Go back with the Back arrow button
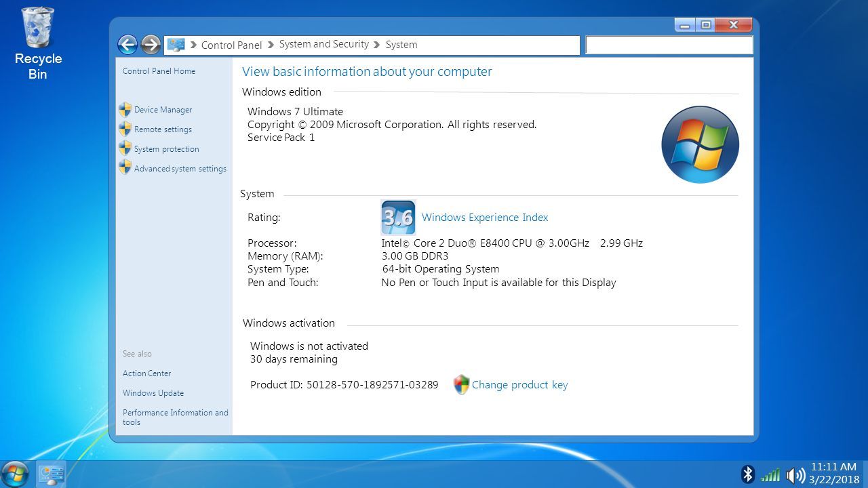Image resolution: width=868 pixels, height=488 pixels. 127,45
